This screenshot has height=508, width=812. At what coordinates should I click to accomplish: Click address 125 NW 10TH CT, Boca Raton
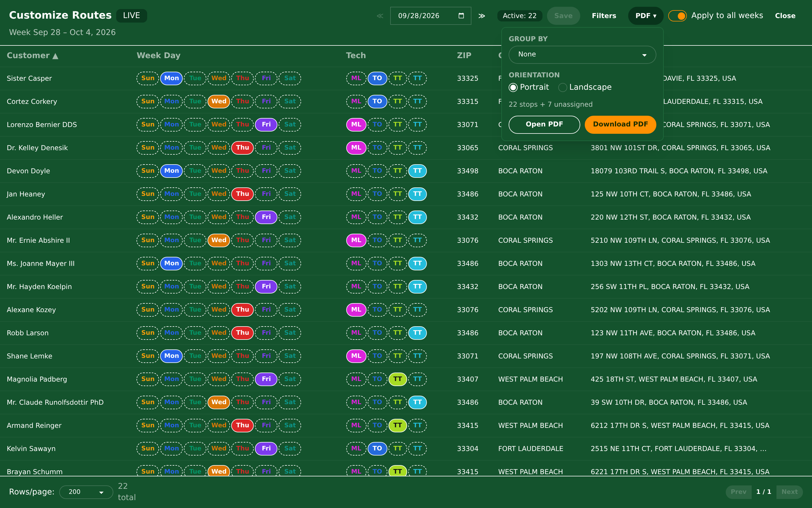coord(670,194)
